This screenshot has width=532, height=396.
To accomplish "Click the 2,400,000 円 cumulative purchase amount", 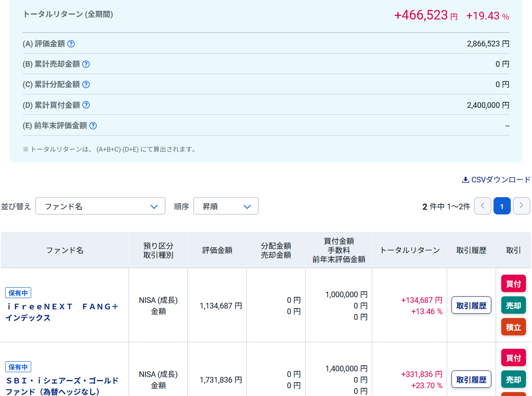I will coord(488,105).
